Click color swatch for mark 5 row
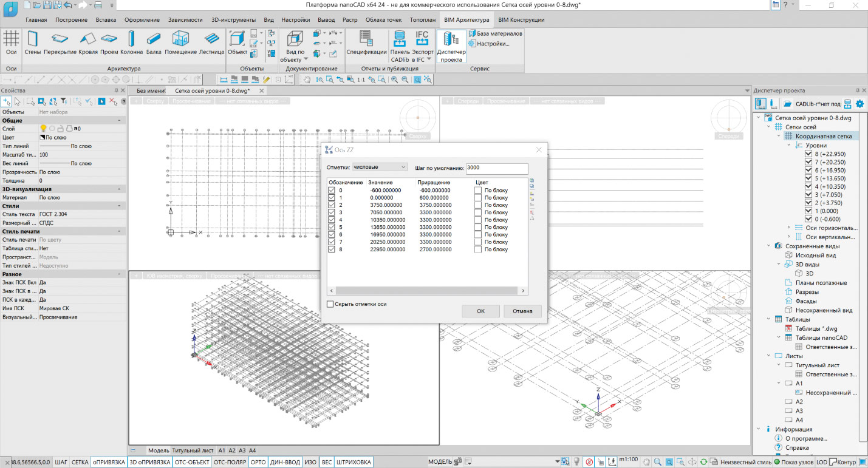 [478, 227]
